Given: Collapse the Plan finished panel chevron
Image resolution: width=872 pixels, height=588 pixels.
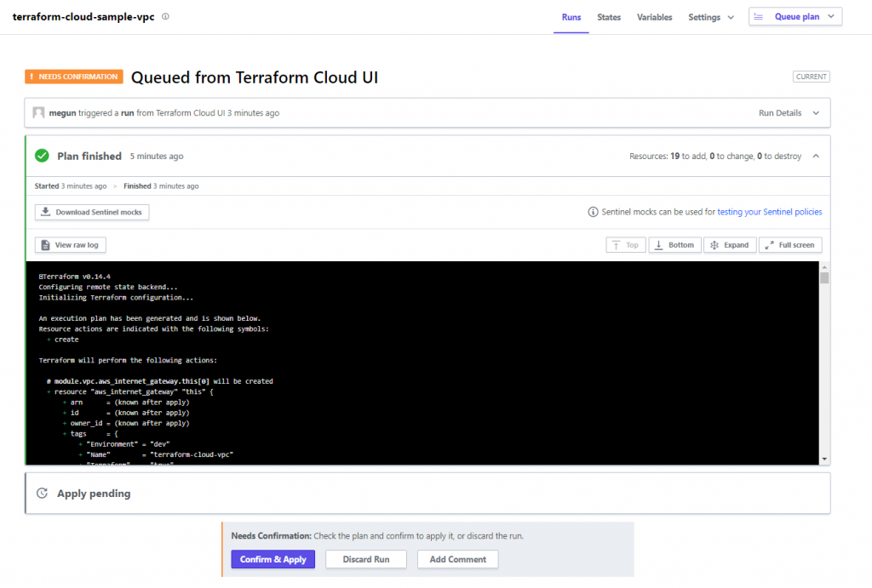Looking at the screenshot, I should click(816, 157).
